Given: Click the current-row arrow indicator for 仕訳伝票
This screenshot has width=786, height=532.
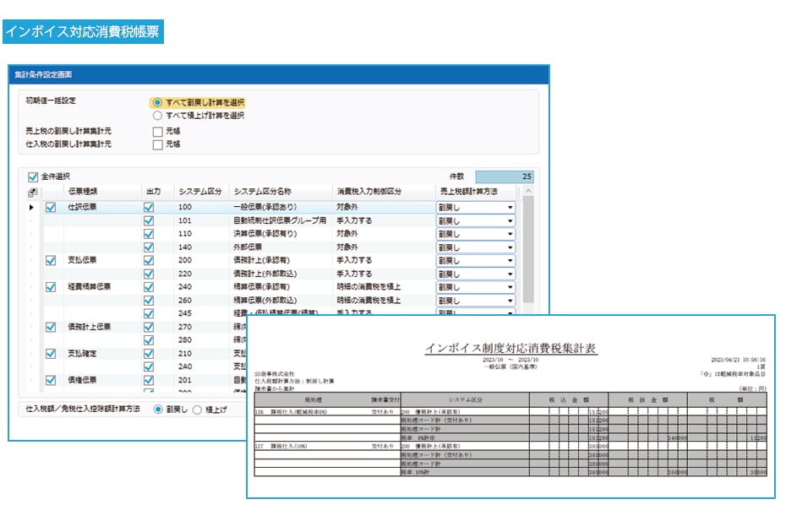Looking at the screenshot, I should (31, 208).
